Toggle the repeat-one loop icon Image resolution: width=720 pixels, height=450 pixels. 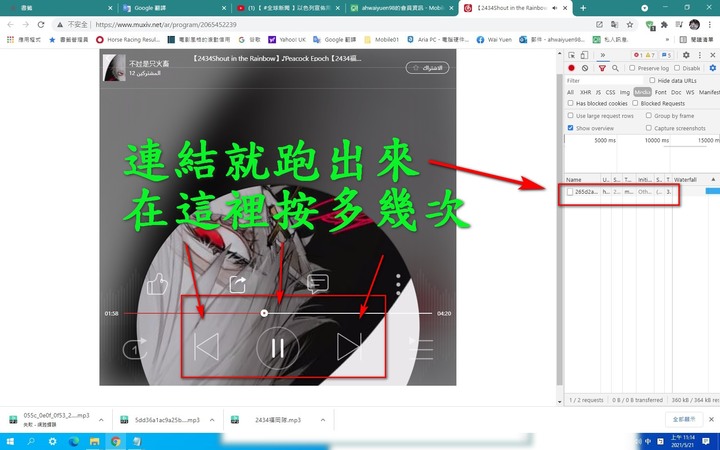click(135, 349)
